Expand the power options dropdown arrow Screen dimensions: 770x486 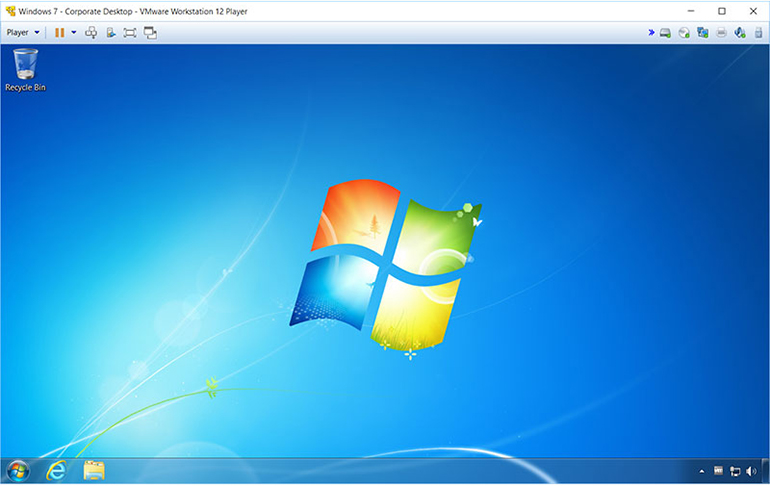[73, 32]
